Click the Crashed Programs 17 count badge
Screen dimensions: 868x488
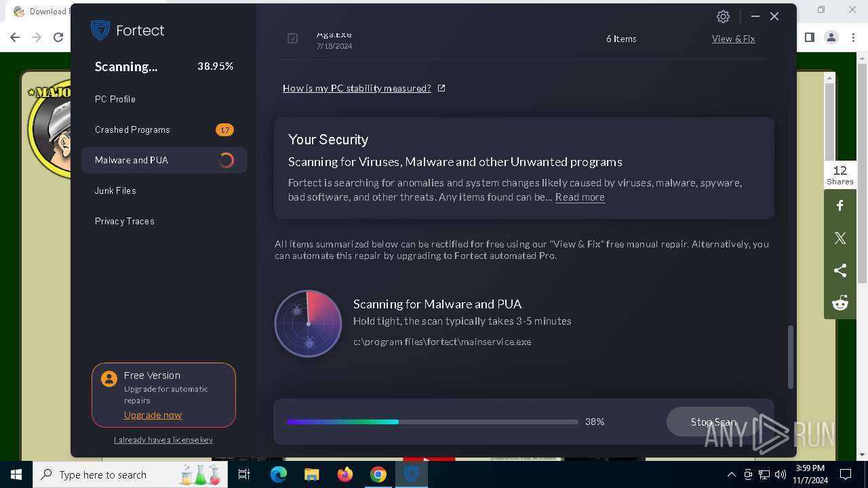coord(224,129)
